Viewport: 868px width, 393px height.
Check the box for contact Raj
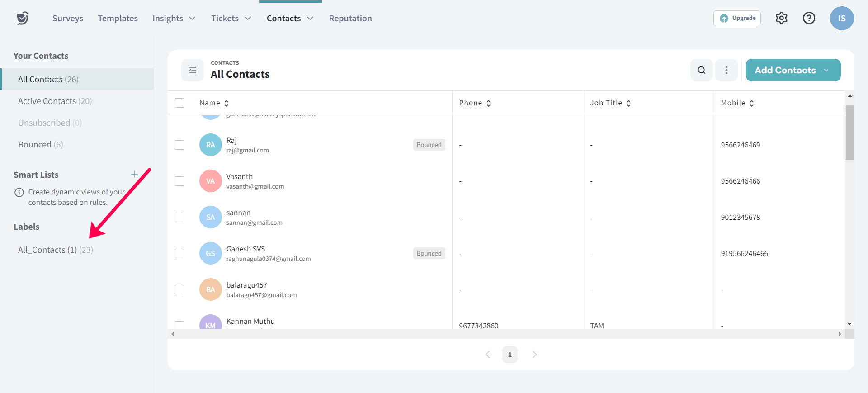pos(179,145)
